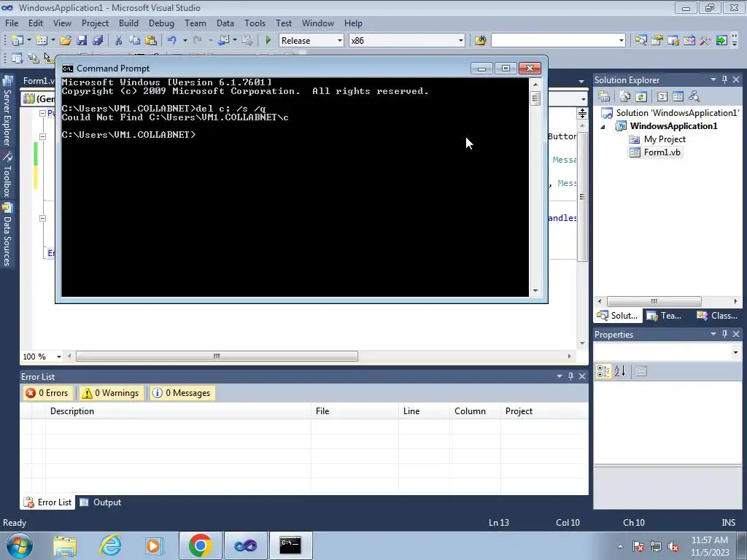Screen dimensions: 747x560
Task: Select Form1.vb in Solution Explorer
Action: pyautogui.click(x=656, y=152)
